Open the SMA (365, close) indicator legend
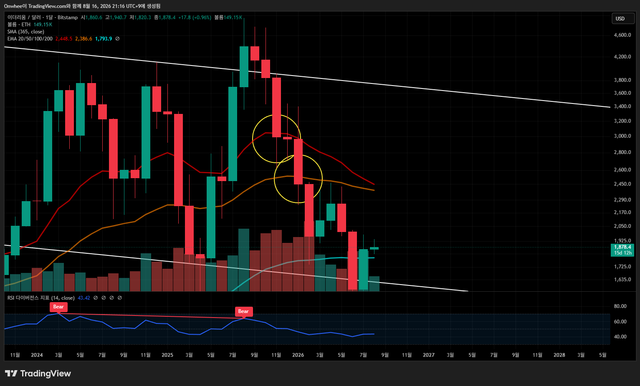 (x=26, y=32)
